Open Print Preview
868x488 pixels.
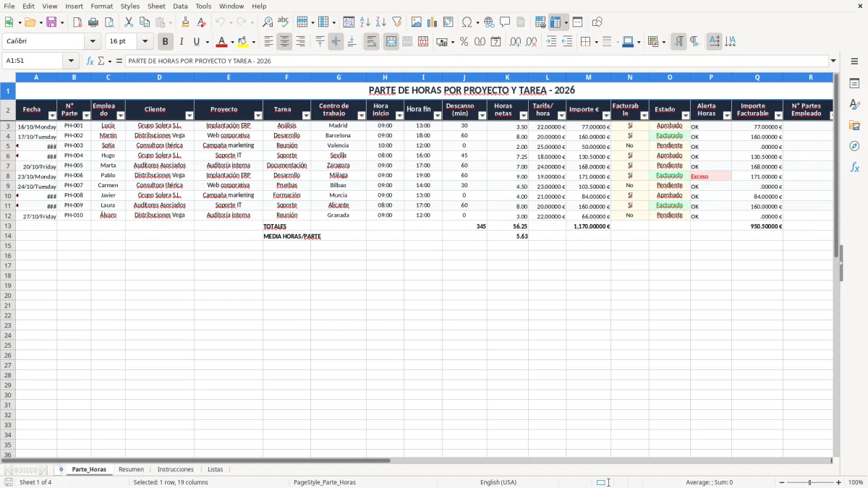(109, 22)
